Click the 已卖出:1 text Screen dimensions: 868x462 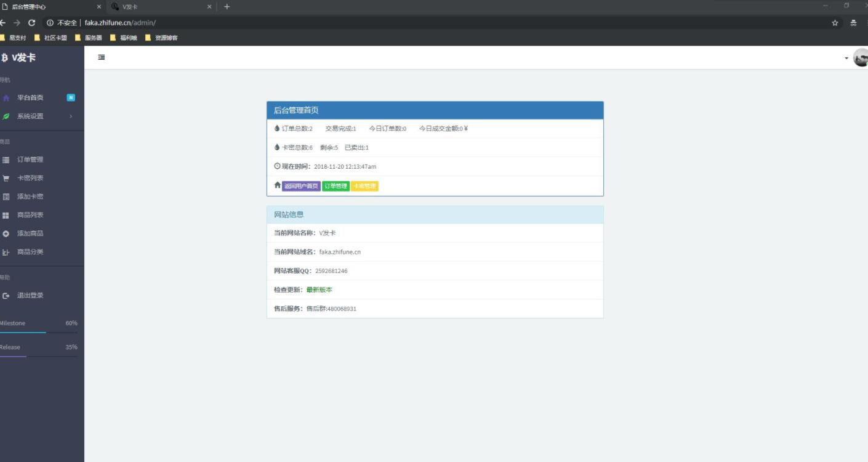[356, 148]
